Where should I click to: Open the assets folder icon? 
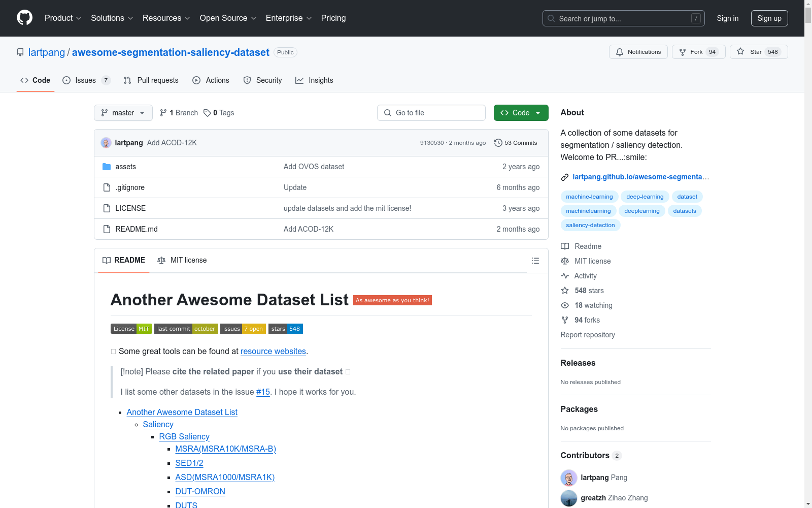coord(107,167)
